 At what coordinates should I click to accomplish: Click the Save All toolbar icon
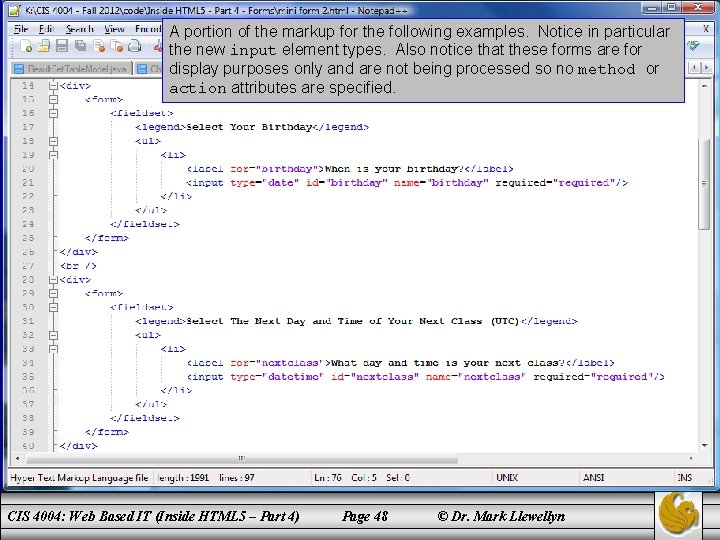[80, 46]
